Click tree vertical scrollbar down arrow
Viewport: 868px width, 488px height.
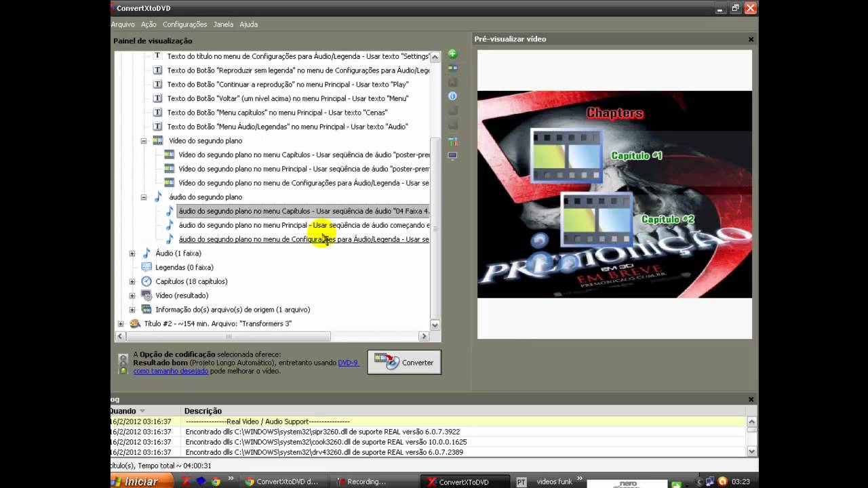pos(435,325)
